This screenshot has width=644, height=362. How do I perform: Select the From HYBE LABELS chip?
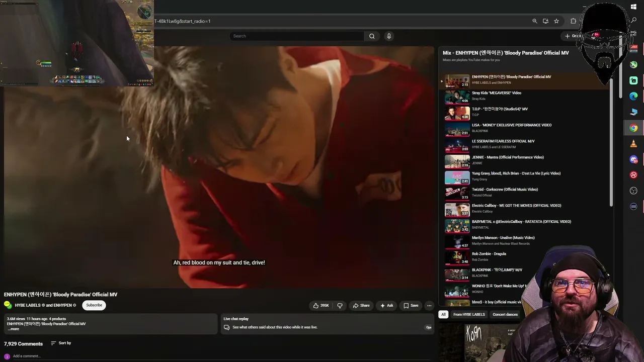469,314
